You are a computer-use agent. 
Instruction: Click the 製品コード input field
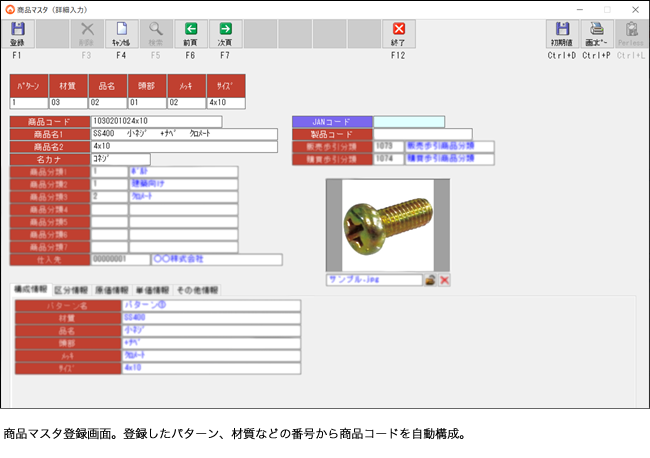coord(422,134)
